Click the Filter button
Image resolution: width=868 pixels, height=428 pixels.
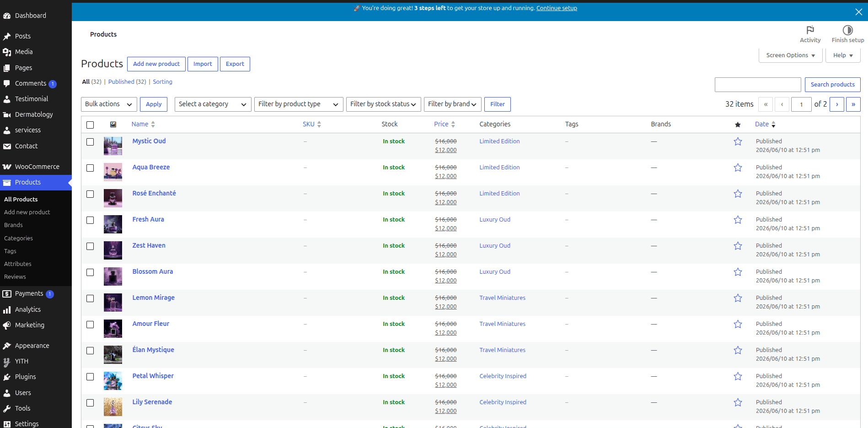(498, 104)
